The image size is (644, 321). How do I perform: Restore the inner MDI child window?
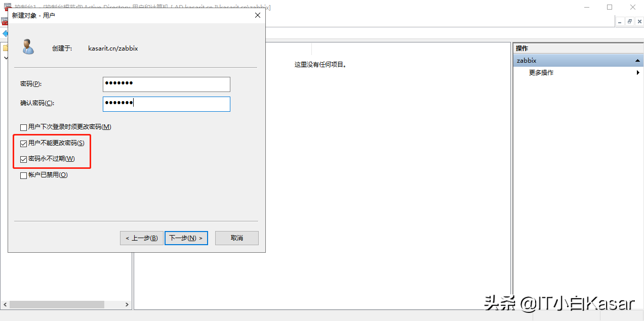point(630,21)
